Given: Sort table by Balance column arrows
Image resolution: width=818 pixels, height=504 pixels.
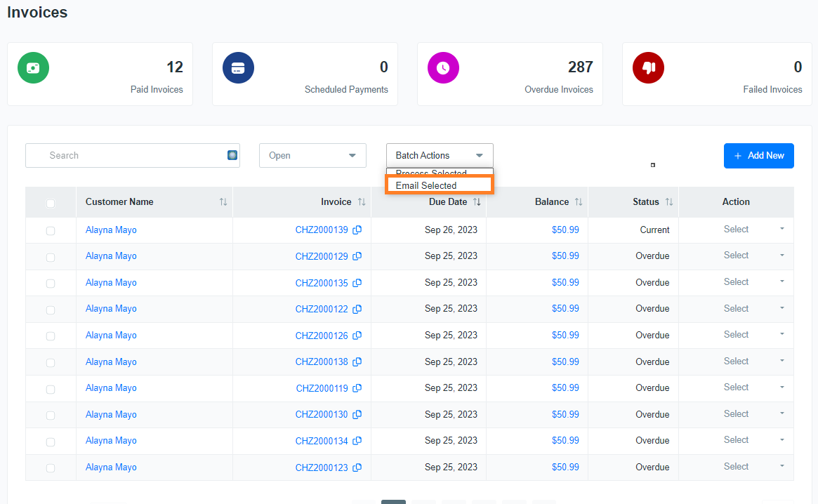Looking at the screenshot, I should coord(579,202).
